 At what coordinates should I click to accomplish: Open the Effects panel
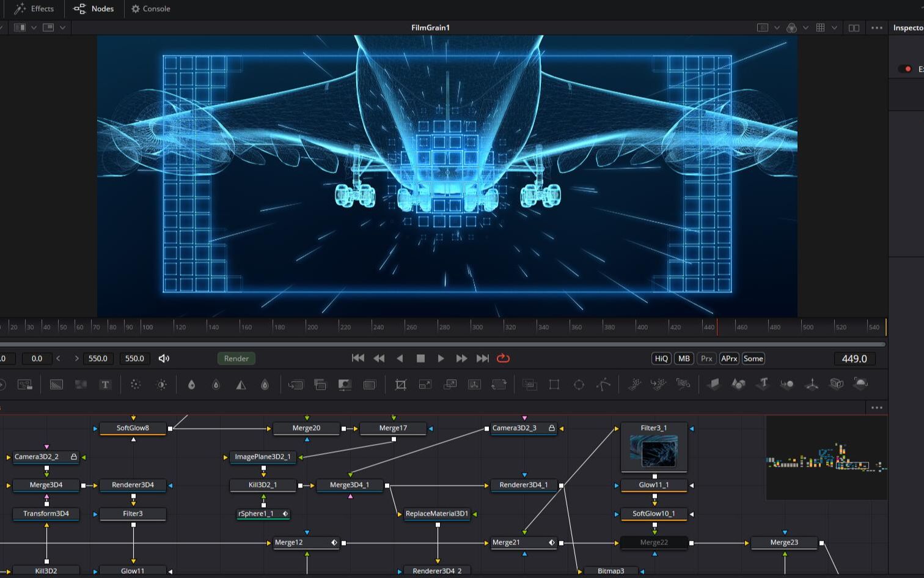click(34, 9)
